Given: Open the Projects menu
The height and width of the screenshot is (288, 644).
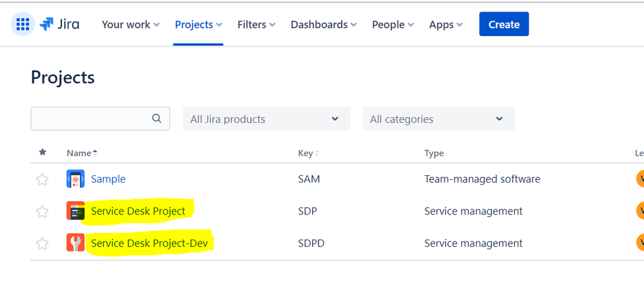Looking at the screenshot, I should 199,24.
